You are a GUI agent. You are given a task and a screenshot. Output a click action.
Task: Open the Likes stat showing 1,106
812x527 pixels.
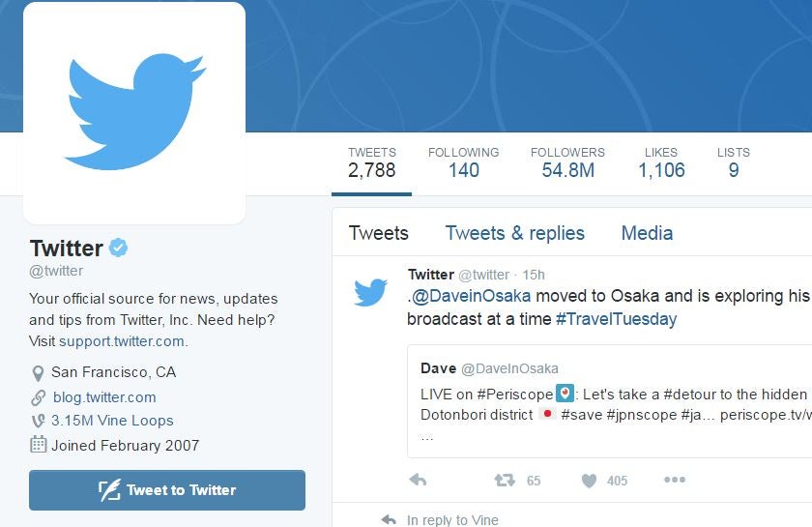661,162
